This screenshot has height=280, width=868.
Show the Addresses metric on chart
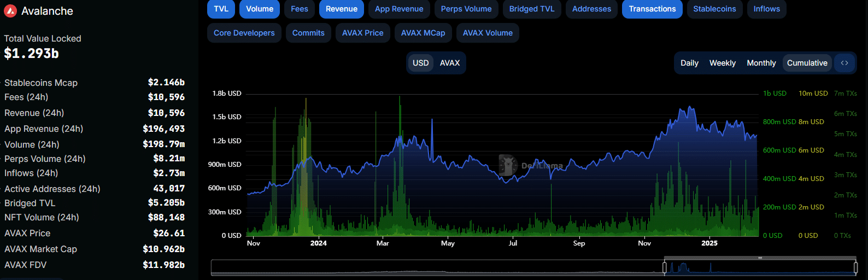(591, 9)
